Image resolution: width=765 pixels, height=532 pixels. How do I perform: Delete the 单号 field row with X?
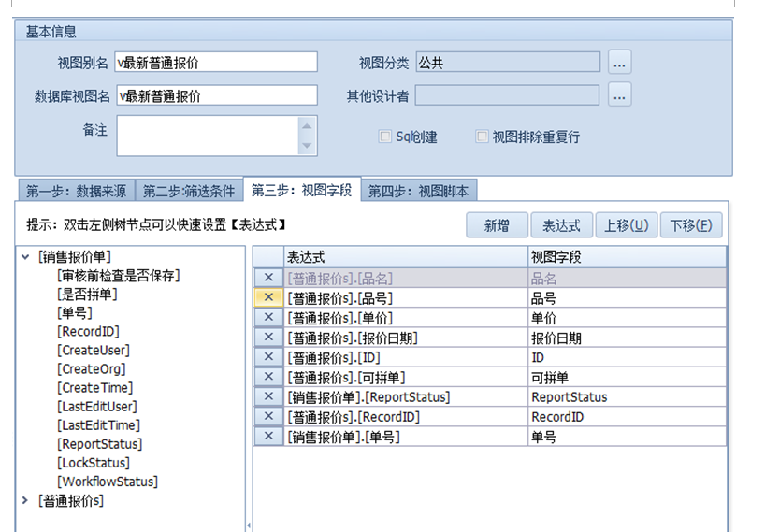pos(268,436)
